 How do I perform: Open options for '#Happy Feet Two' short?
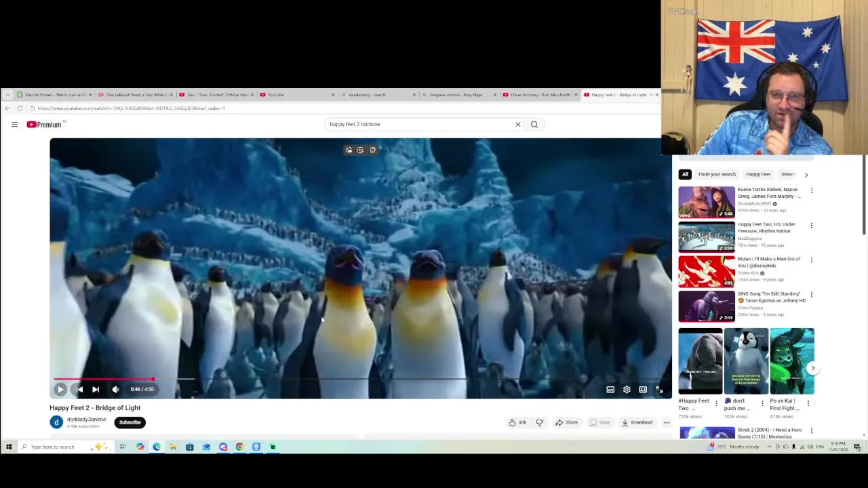[716, 403]
